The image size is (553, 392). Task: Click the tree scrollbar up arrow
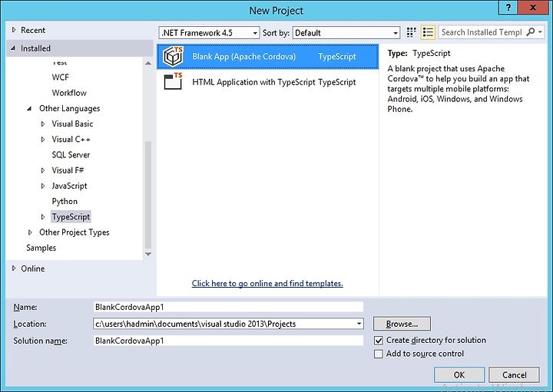(x=148, y=64)
